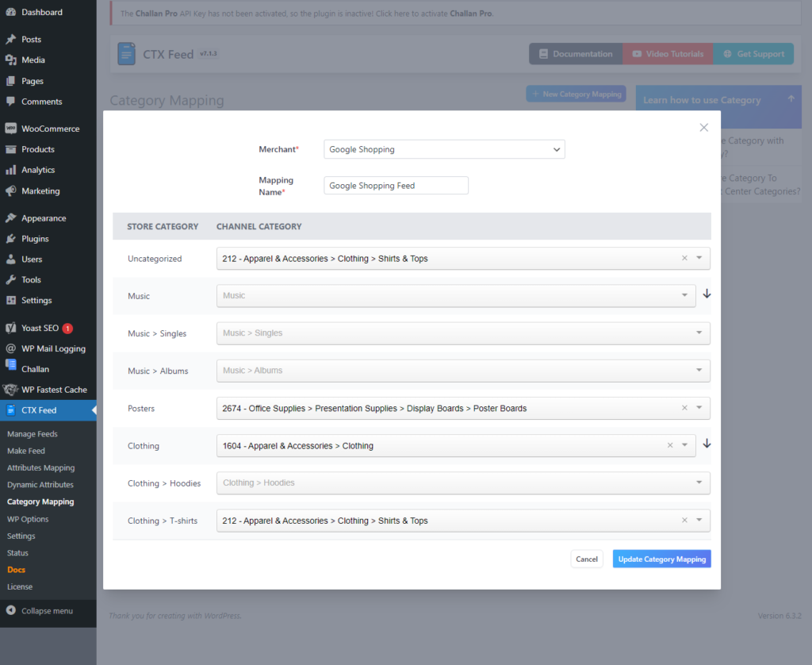Open Make Feed submenu item
The width and height of the screenshot is (812, 665).
point(26,451)
